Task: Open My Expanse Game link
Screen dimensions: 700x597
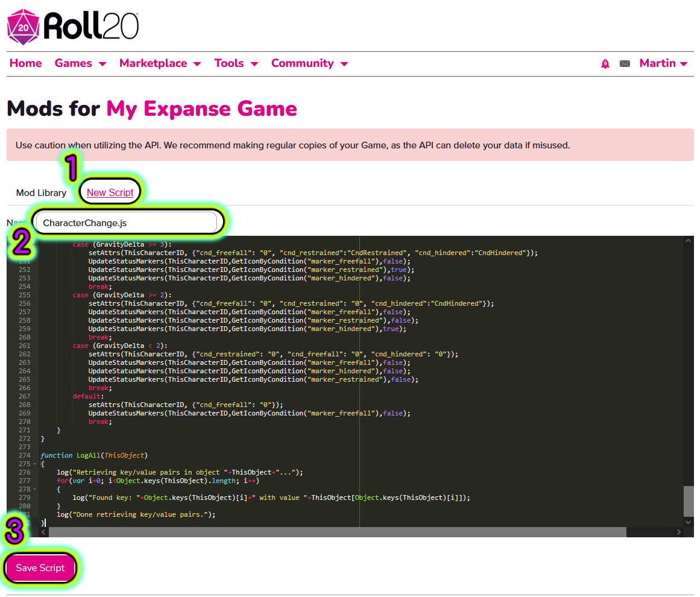Action: [202, 109]
